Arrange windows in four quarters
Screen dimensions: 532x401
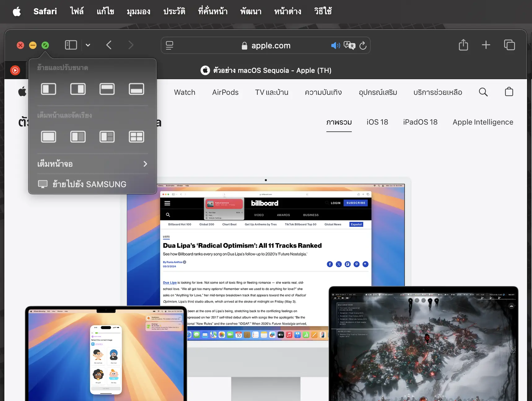tap(136, 137)
